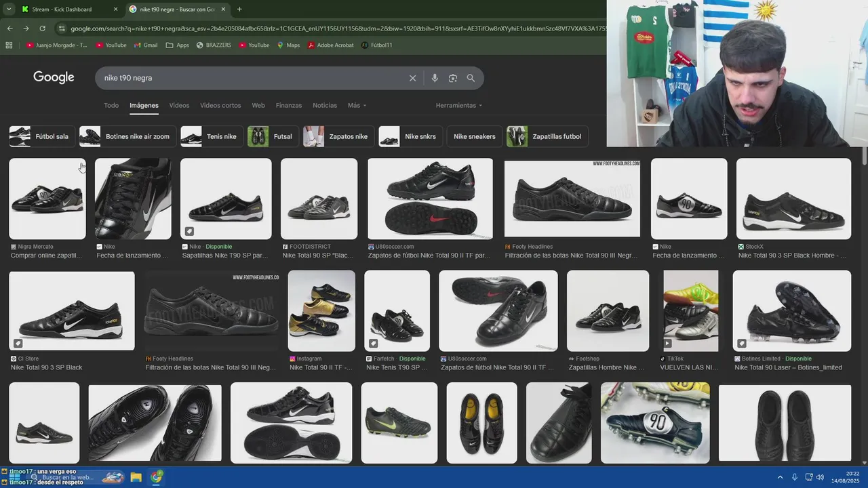Open the Adobe Acrobat bookmark

click(330, 45)
